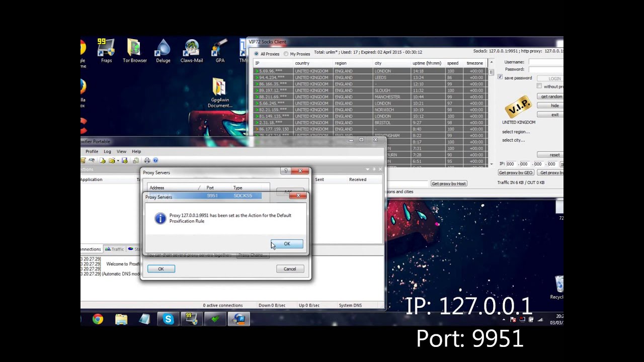Select proxy row 94.4.234.*** LEEDS
Screen dimensions: 644x362
click(370, 77)
